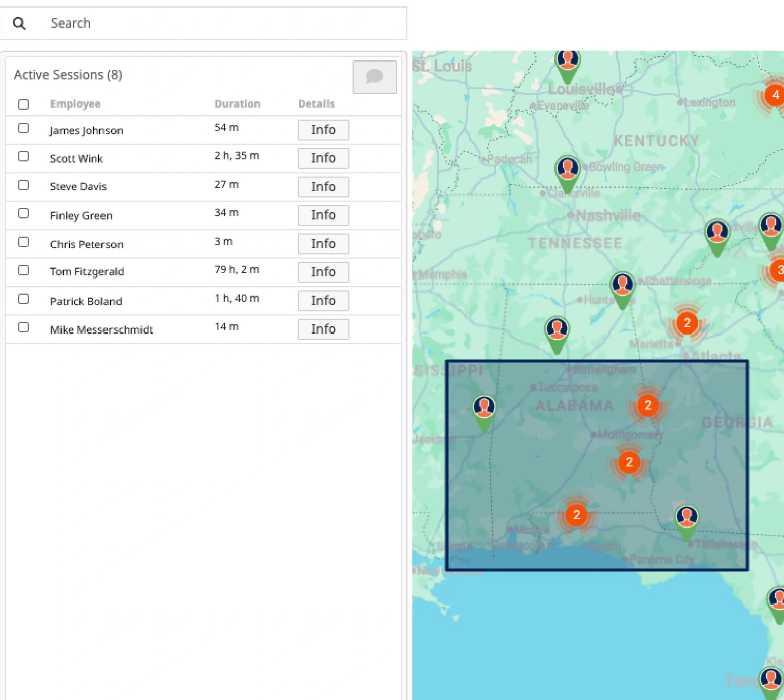The height and width of the screenshot is (700, 784).
Task: Click the employee pin near Chattanooga
Action: point(622,289)
